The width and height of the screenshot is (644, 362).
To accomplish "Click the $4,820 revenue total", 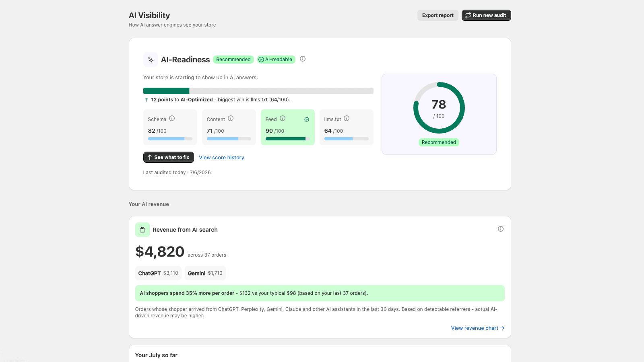I will [x=160, y=252].
